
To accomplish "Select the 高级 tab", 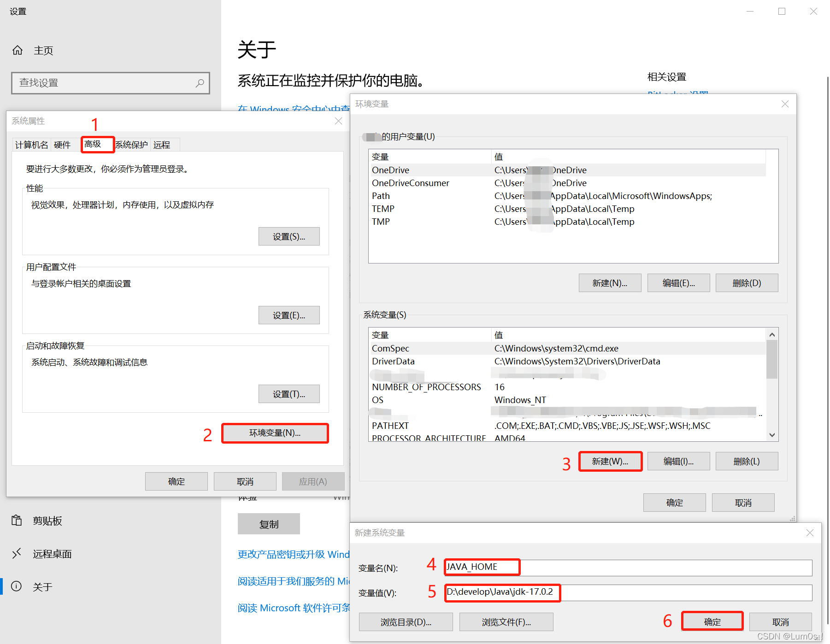I will pos(98,144).
